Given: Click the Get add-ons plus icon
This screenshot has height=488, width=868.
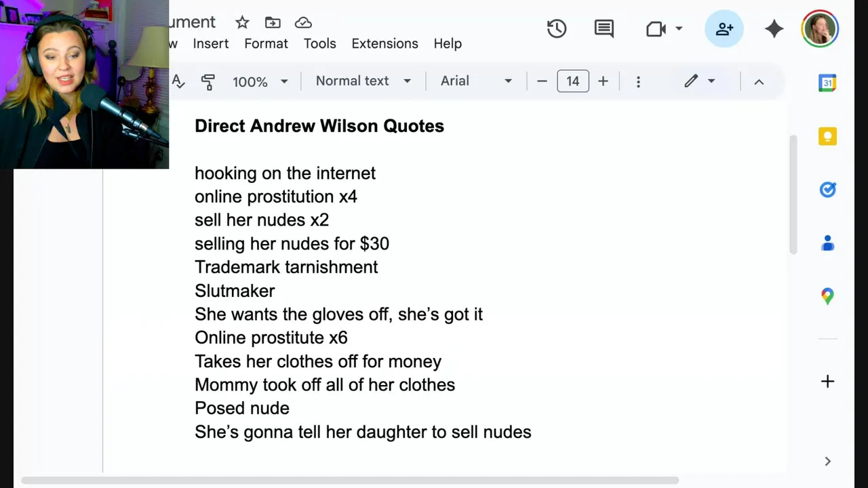Looking at the screenshot, I should tap(827, 381).
